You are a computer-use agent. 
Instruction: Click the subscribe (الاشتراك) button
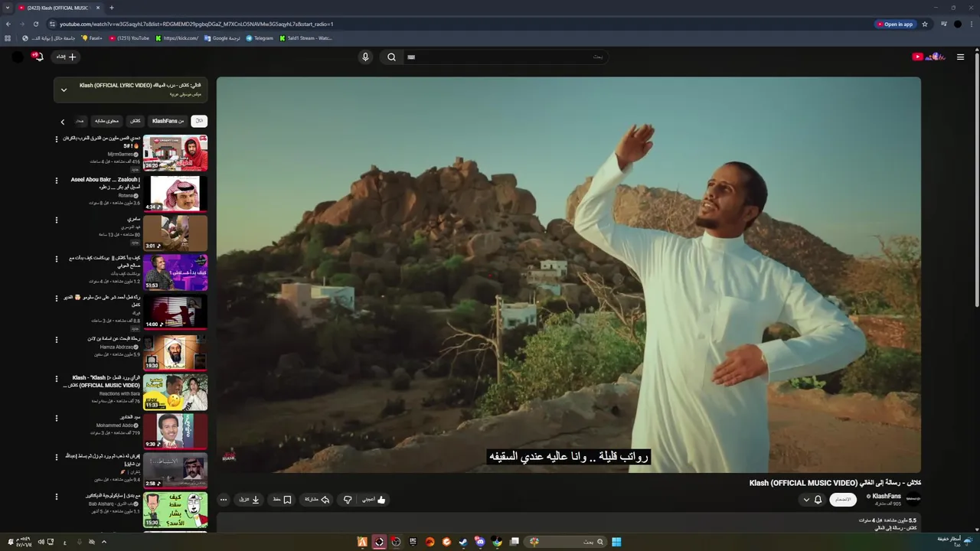point(843,500)
